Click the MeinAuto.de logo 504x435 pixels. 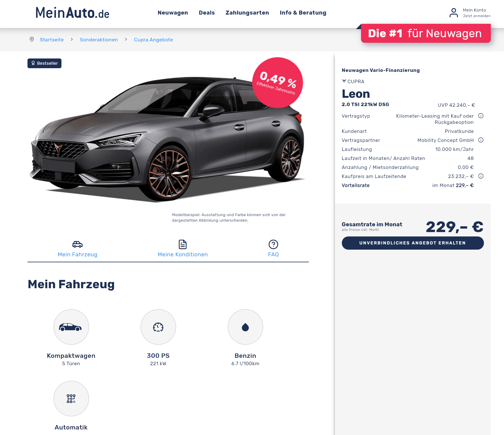72,13
